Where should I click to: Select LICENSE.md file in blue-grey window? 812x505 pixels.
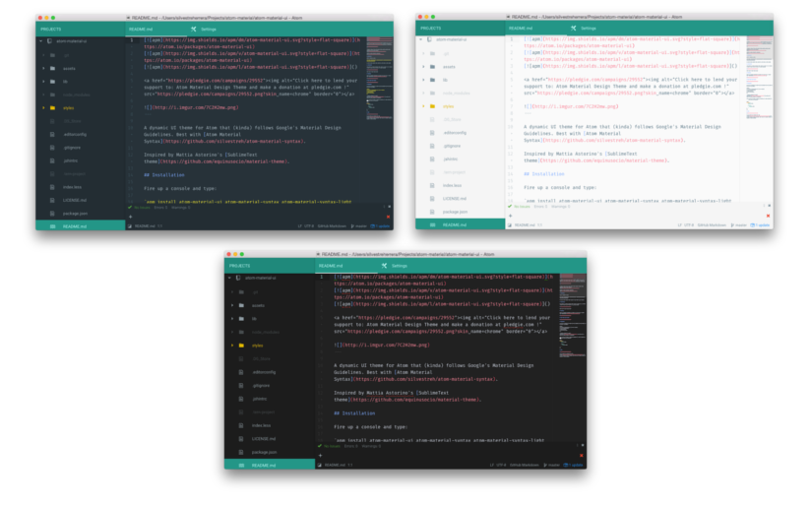click(75, 200)
